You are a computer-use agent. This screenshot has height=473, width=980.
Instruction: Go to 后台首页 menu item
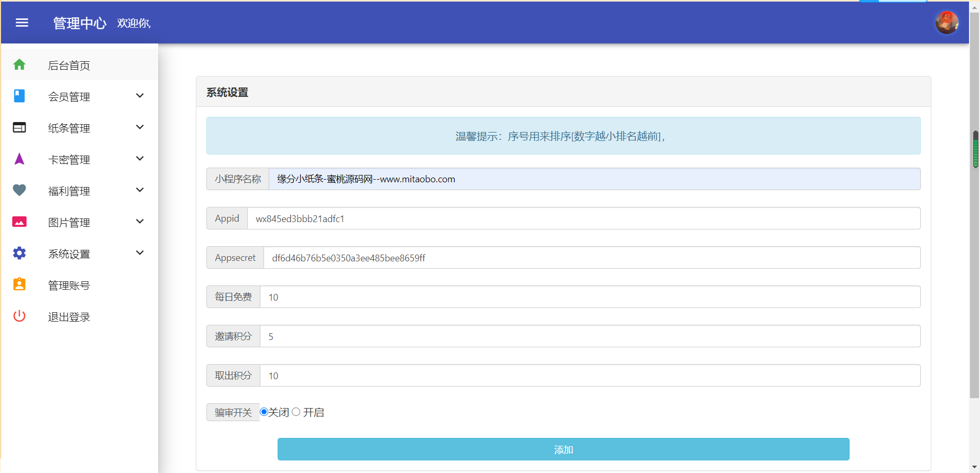[69, 65]
